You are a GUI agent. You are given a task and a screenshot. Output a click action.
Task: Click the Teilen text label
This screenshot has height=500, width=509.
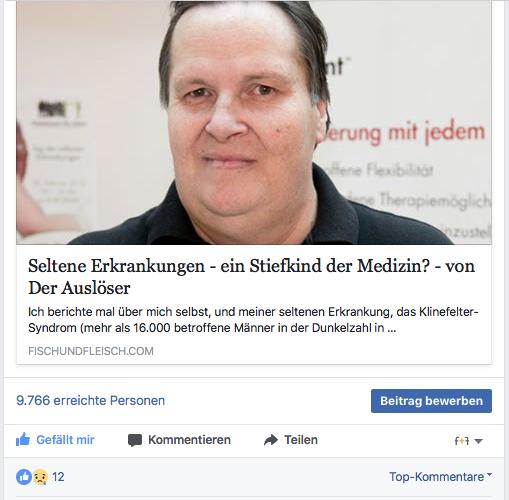[x=301, y=440]
